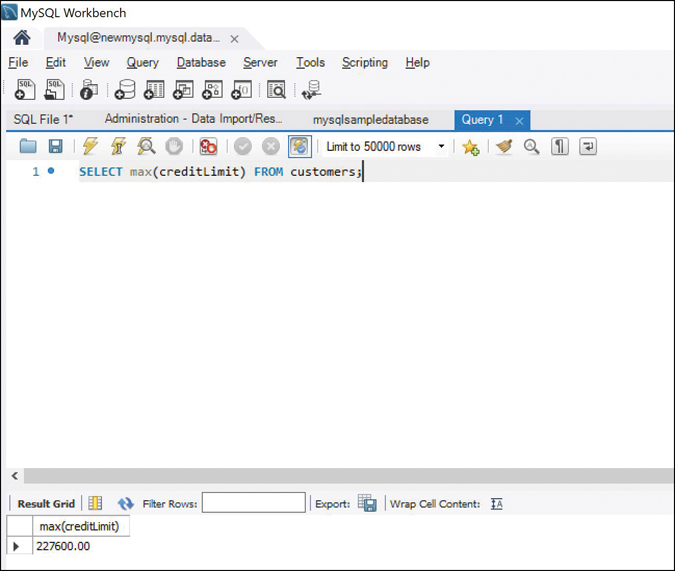Execute statement under cursor icon
The height and width of the screenshot is (571, 675).
coord(118,146)
